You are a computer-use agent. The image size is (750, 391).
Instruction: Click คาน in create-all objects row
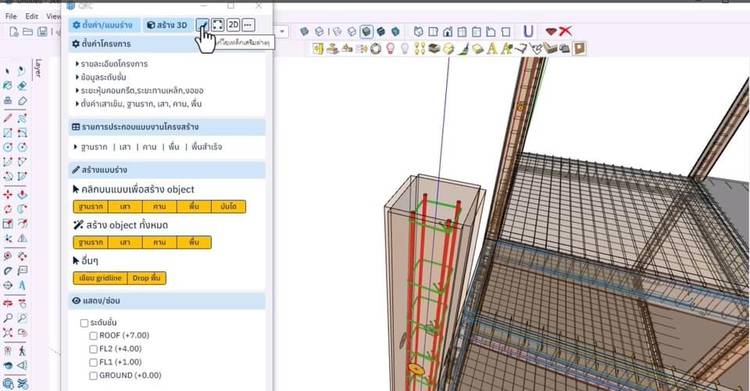pos(160,243)
